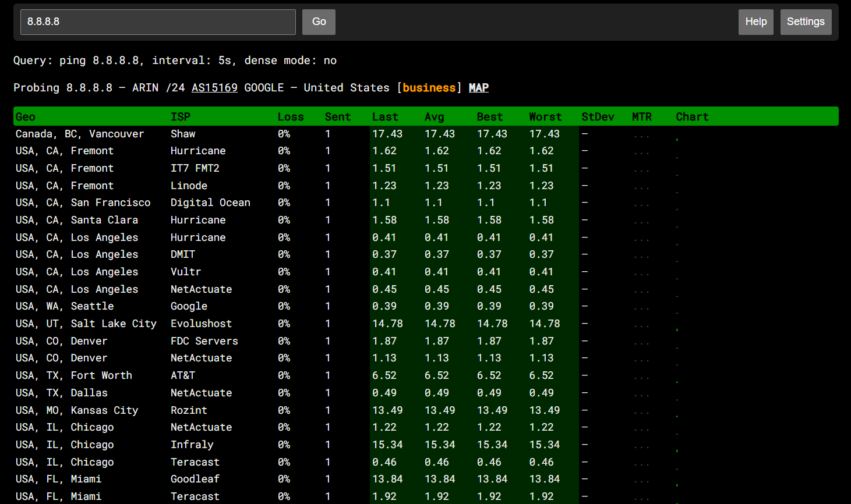Select the 'USA, TX, Dallas' geo cell
Screen dimensions: 851x504
point(62,393)
